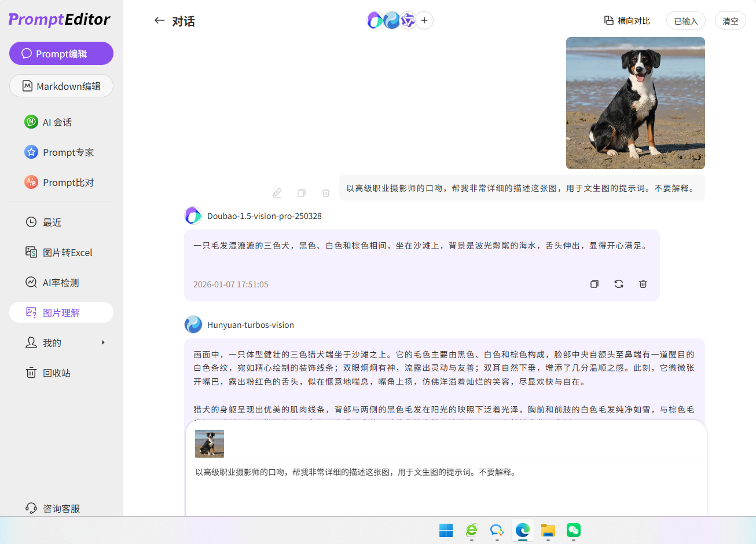
Task: Regenerate the Doubao-1.5-vision-pro response
Action: 619,284
